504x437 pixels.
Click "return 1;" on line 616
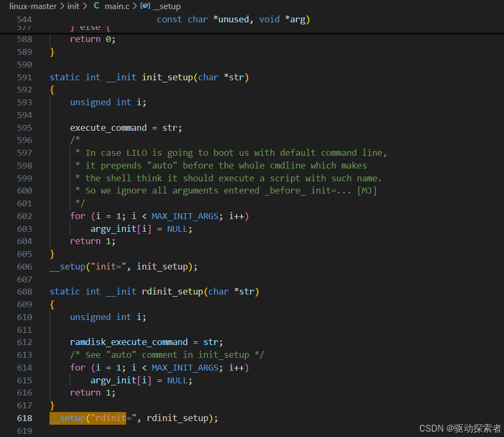[93, 393]
